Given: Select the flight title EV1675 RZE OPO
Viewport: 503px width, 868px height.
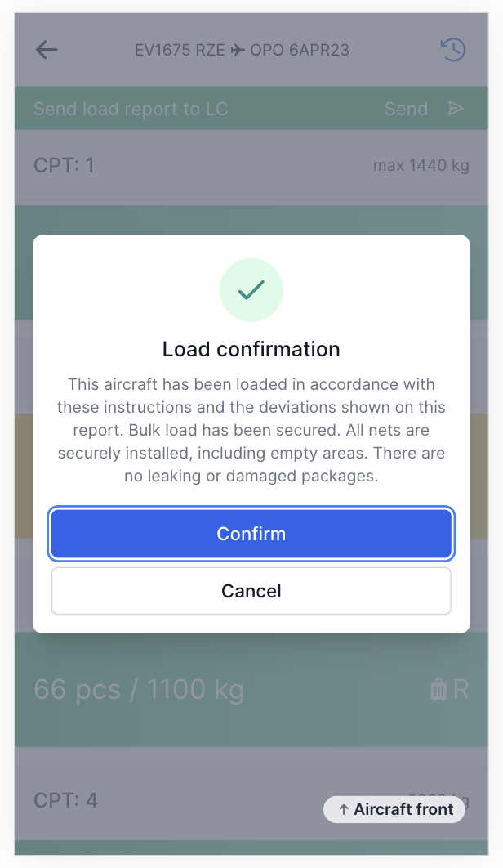Looking at the screenshot, I should [242, 49].
